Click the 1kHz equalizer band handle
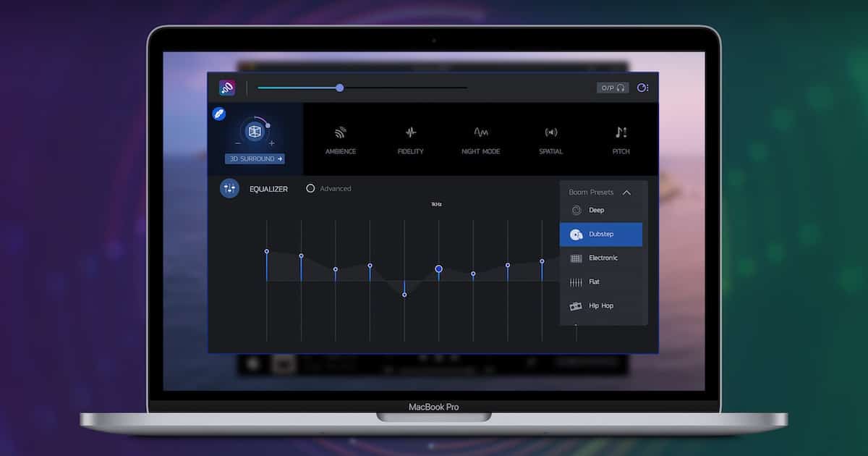Viewport: 868px width, 456px height. coord(438,269)
